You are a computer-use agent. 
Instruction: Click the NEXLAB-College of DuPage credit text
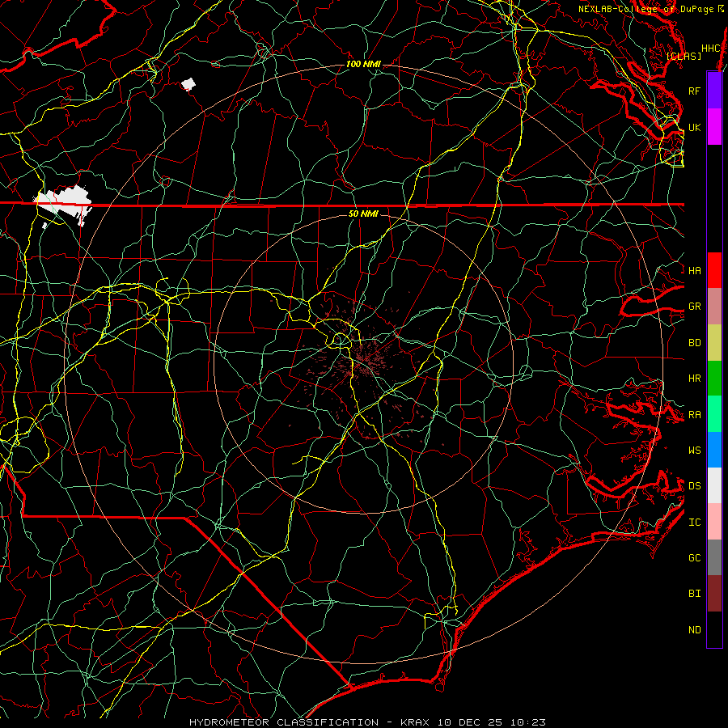pos(646,9)
